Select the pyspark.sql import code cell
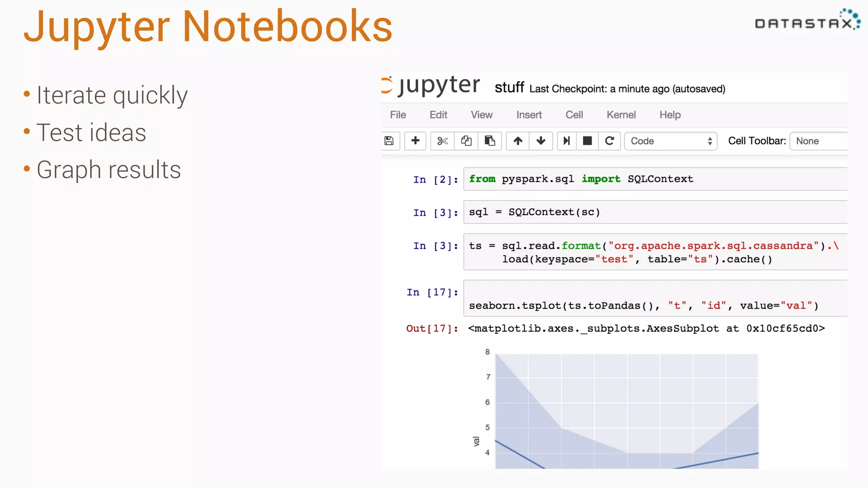This screenshot has width=868, height=488. pyautogui.click(x=655, y=179)
